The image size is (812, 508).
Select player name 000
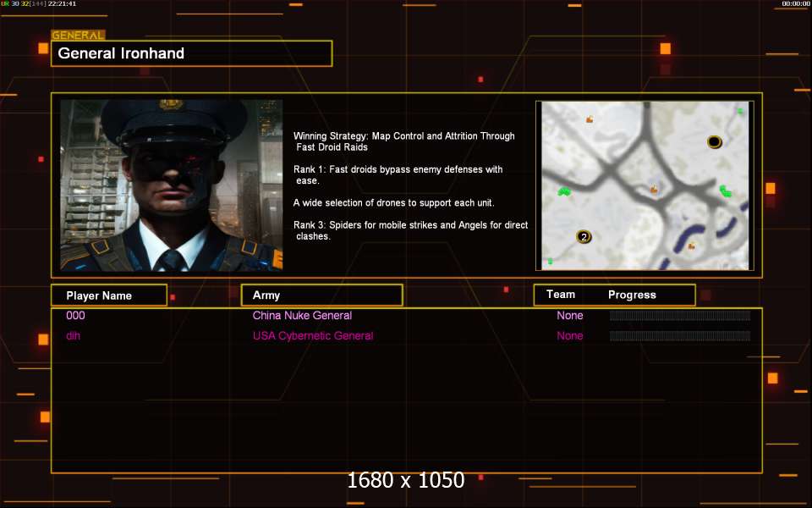[75, 316]
